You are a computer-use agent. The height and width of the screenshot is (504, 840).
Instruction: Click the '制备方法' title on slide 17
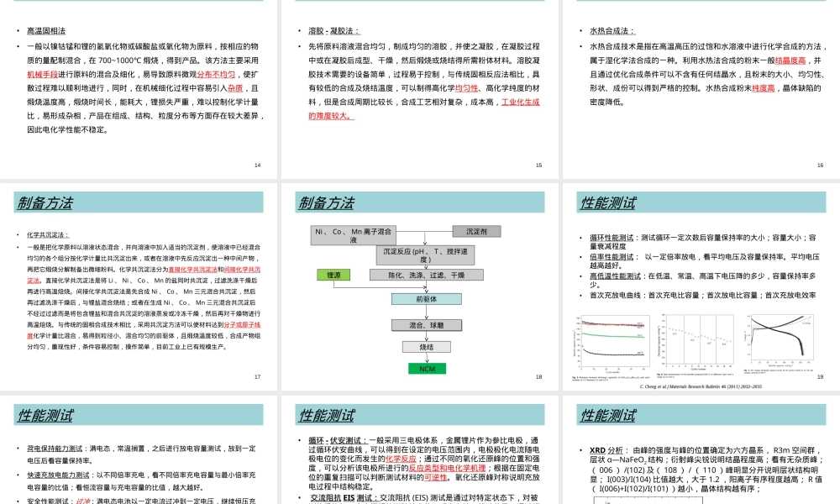point(45,203)
